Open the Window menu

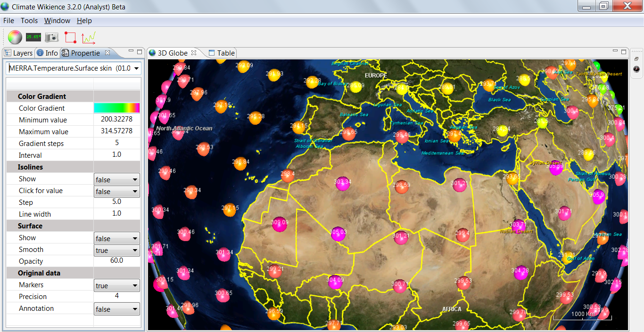(57, 21)
